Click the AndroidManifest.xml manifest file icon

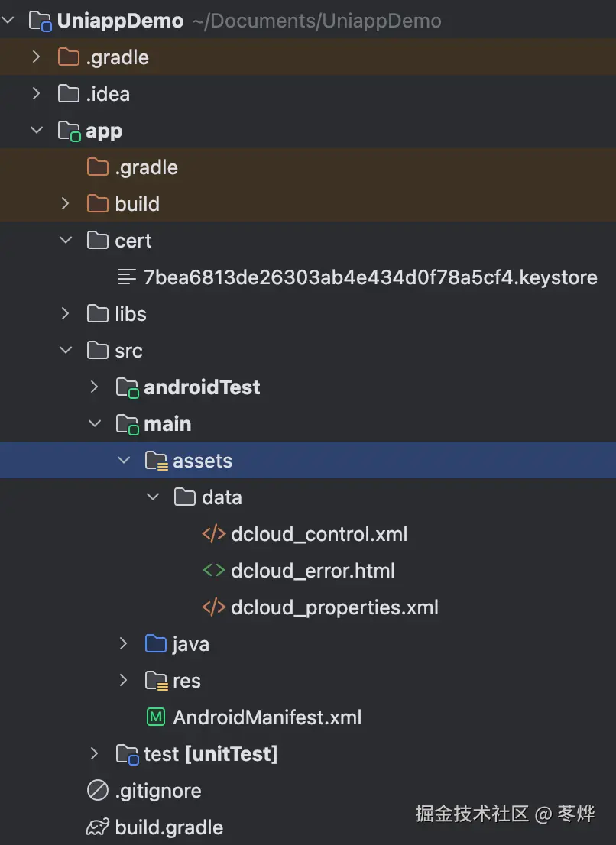[156, 717]
